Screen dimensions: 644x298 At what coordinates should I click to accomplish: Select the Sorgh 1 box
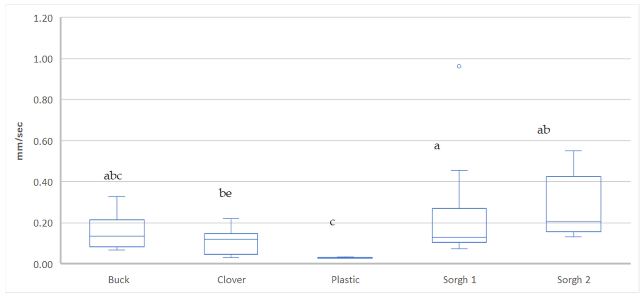[x=459, y=225]
